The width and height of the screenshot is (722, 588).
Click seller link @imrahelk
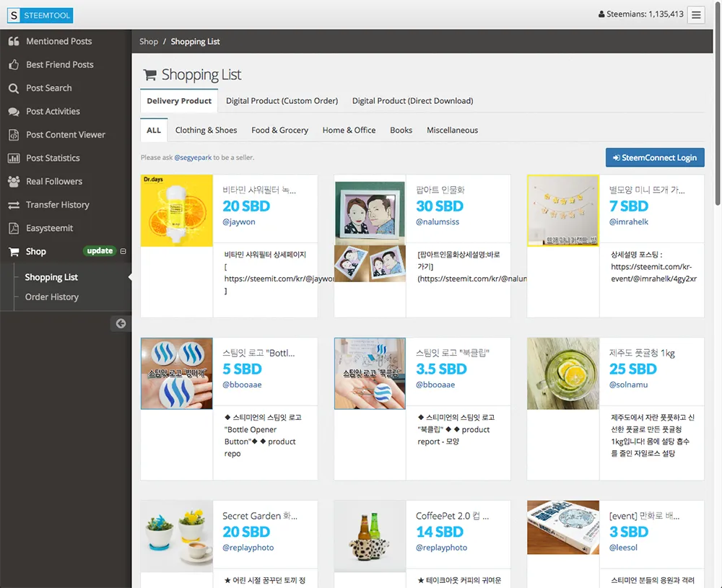point(629,221)
